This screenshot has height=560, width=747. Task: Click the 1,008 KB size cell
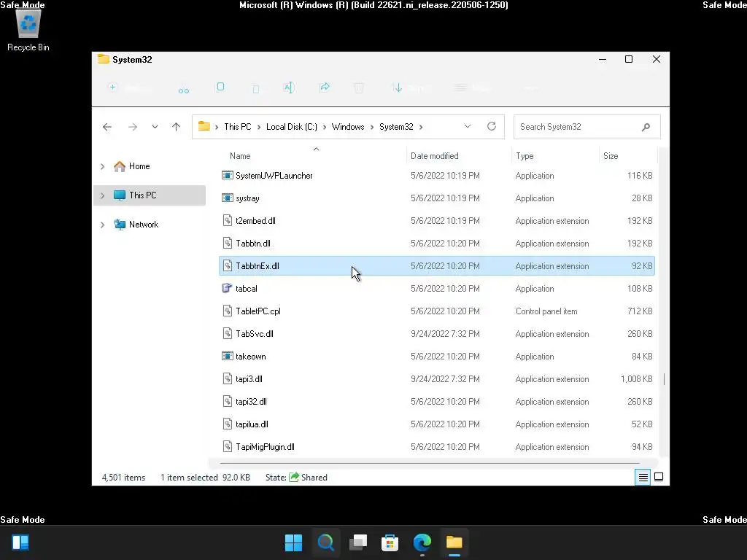coord(636,379)
